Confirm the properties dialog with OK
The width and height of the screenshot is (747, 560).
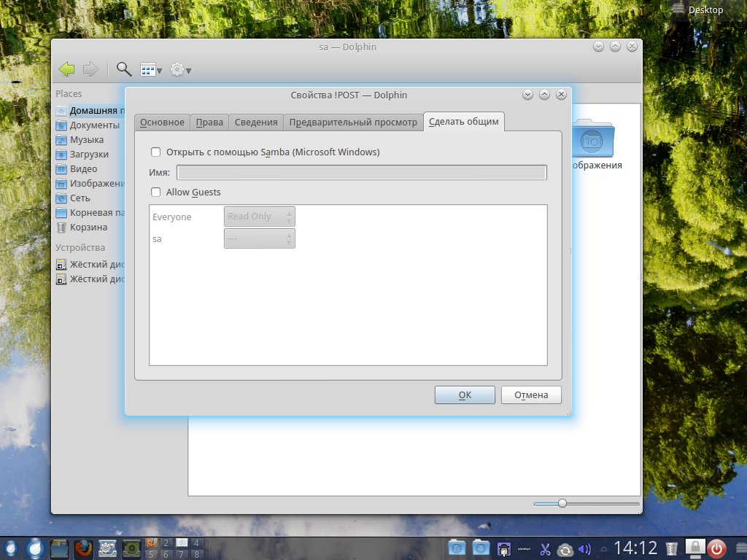pyautogui.click(x=465, y=394)
